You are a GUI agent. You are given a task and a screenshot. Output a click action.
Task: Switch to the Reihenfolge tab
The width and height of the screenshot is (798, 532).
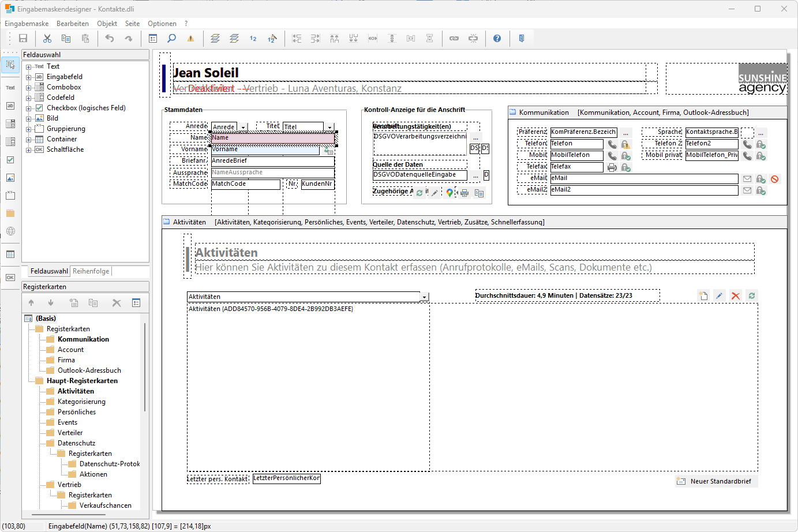pyautogui.click(x=91, y=271)
